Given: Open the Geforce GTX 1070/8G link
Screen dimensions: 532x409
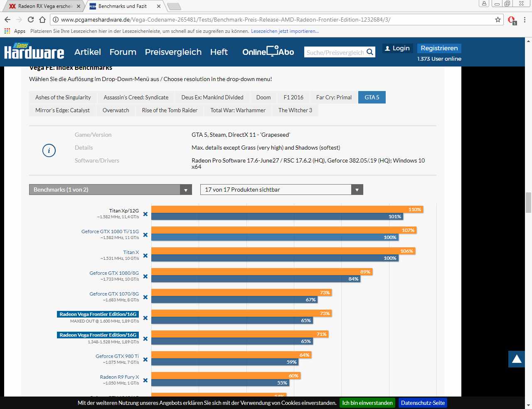Looking at the screenshot, I should [x=114, y=294].
